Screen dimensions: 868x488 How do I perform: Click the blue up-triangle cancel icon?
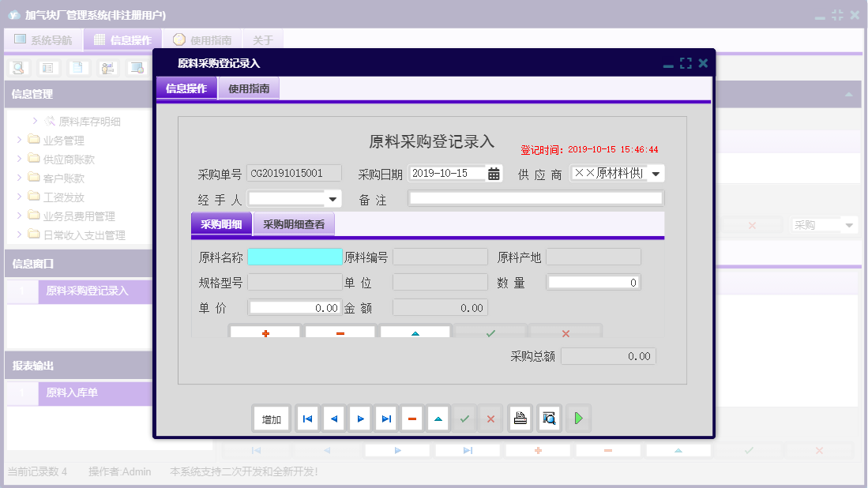pos(438,418)
